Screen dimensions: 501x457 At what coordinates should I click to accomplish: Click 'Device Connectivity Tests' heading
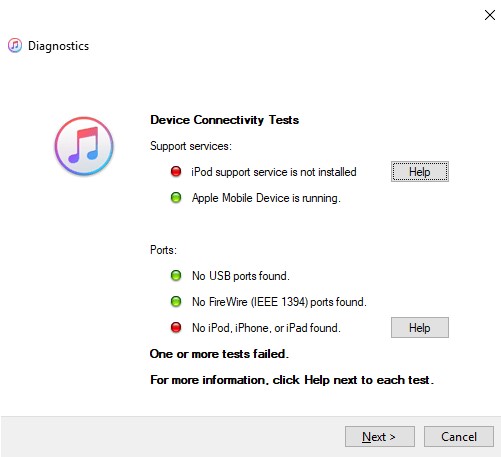pos(224,120)
